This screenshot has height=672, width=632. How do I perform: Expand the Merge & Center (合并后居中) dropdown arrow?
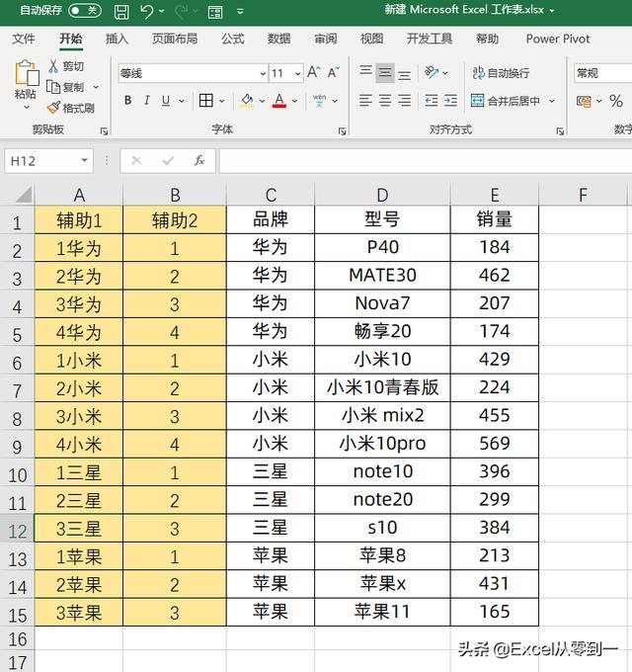click(552, 101)
